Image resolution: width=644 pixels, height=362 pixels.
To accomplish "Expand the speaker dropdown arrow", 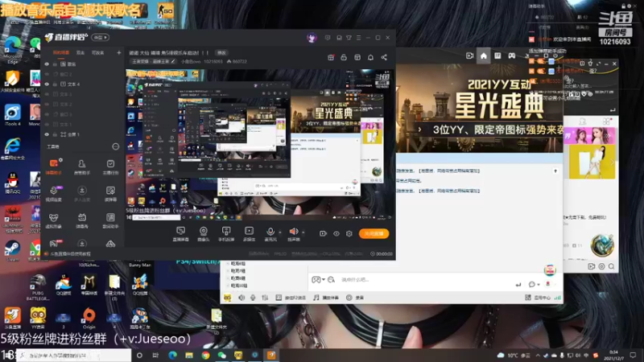I will pos(303,232).
